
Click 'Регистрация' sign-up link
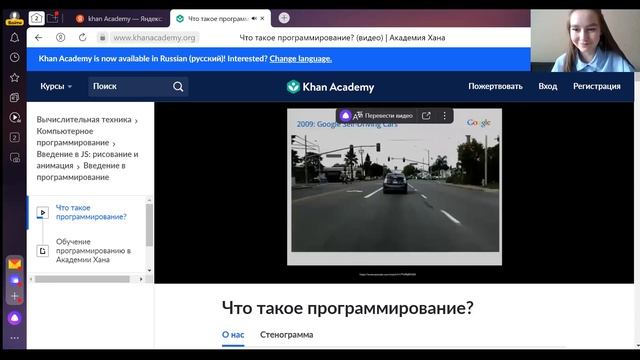(596, 87)
